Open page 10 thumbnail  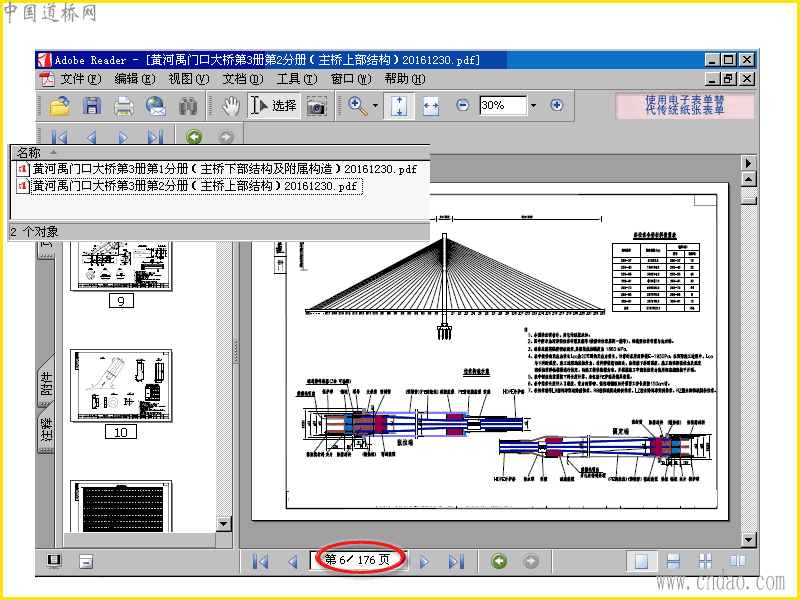point(121,386)
